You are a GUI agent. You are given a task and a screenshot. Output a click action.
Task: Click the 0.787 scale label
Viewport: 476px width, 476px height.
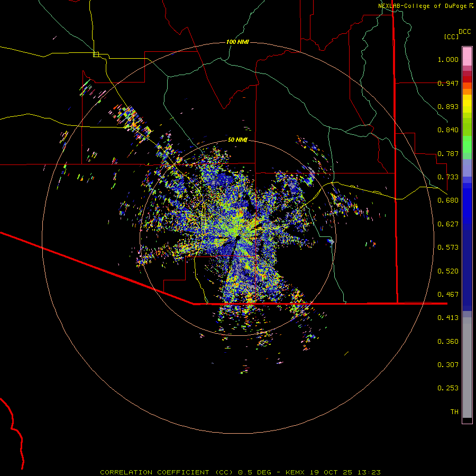[448, 153]
